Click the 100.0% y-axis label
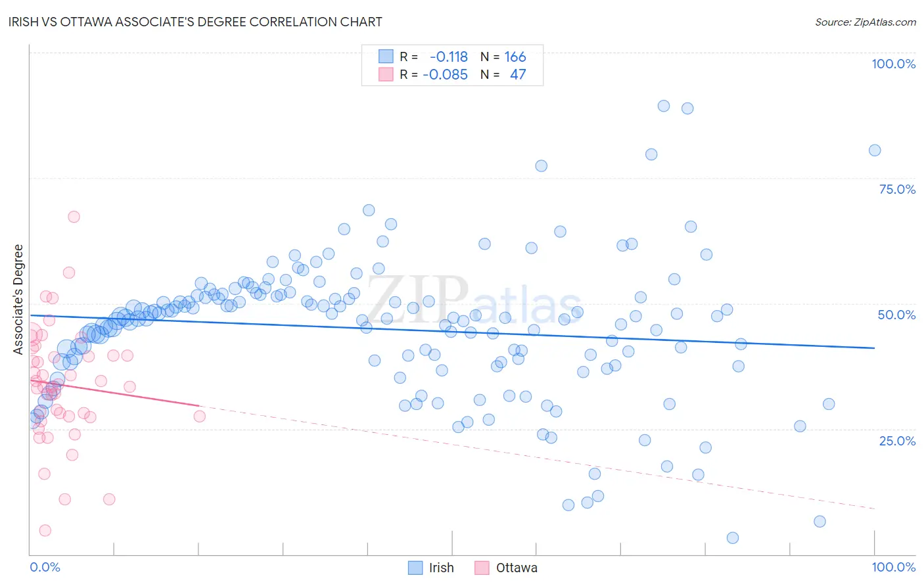 click(x=893, y=64)
